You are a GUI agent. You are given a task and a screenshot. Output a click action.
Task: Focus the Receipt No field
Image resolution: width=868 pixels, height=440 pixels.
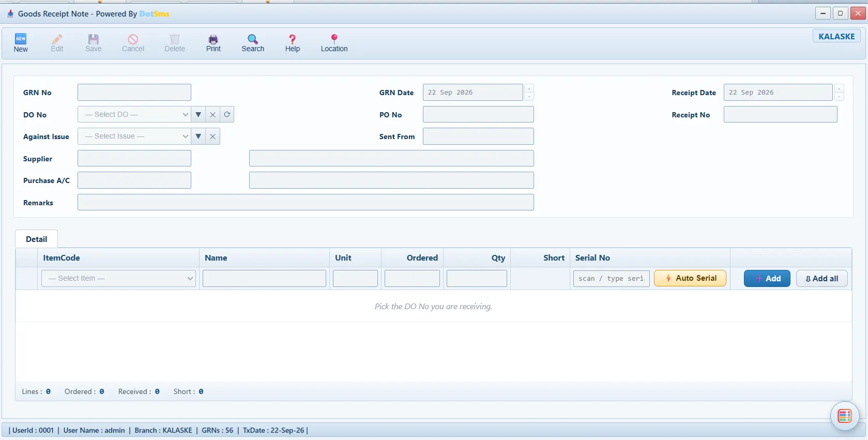click(x=780, y=114)
